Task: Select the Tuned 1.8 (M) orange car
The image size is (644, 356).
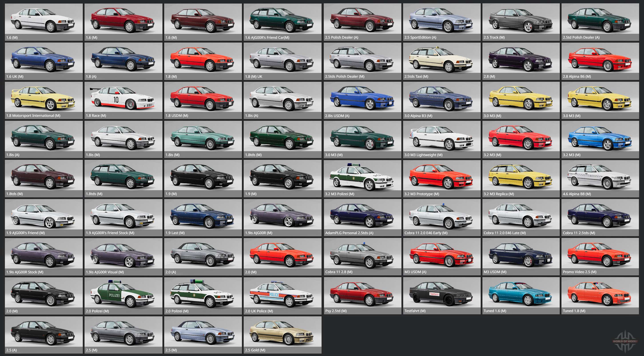Action: coord(600,296)
